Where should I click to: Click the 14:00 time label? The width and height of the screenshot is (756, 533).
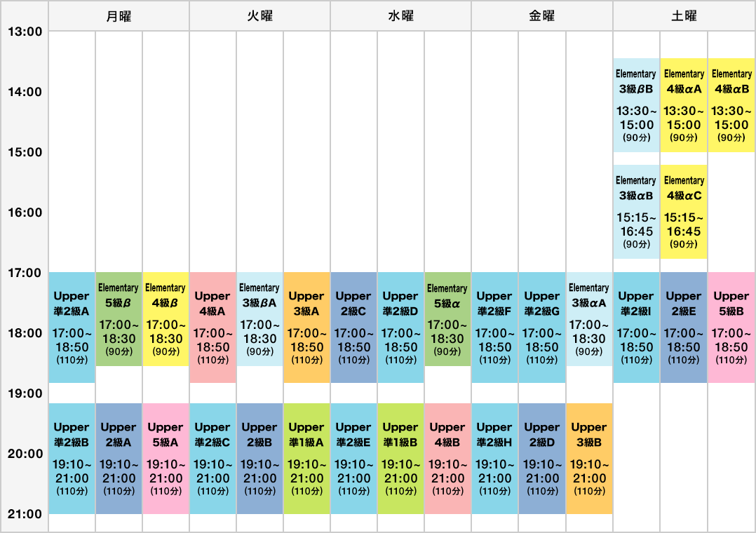25,92
